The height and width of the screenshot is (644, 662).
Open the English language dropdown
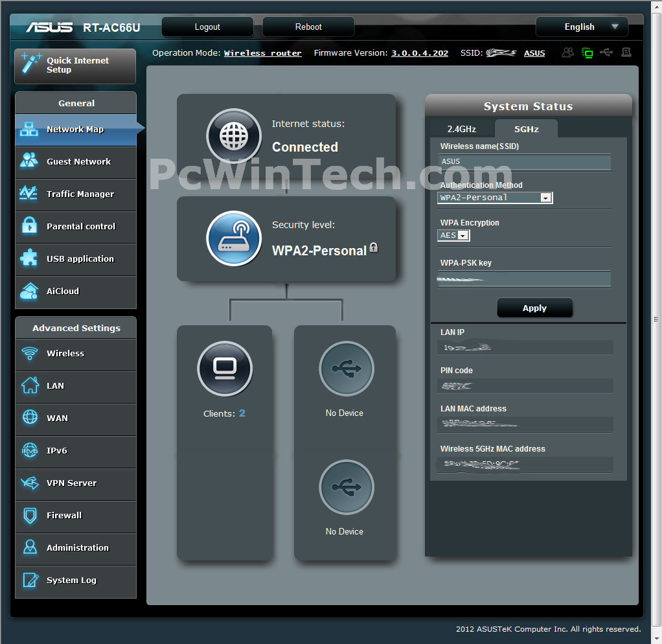[582, 27]
